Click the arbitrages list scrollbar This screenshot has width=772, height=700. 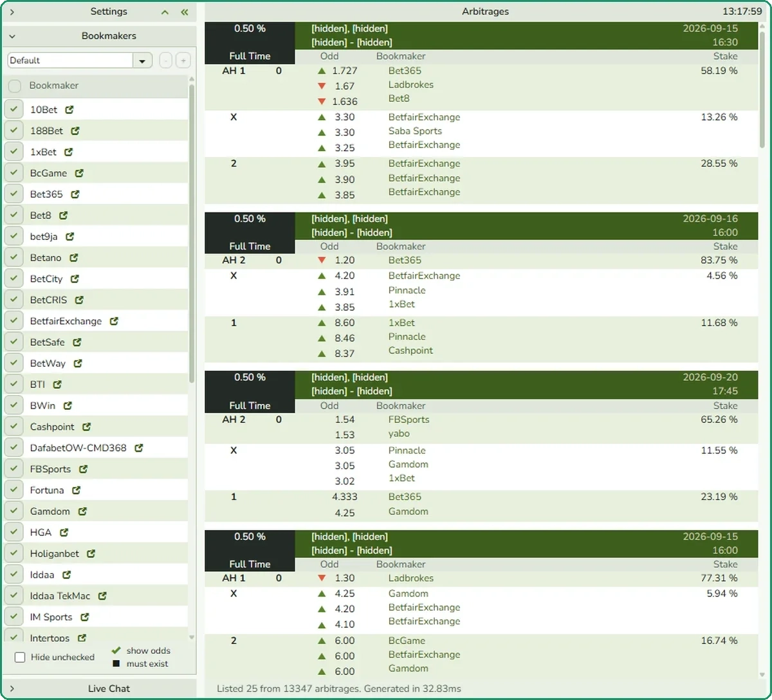763,90
